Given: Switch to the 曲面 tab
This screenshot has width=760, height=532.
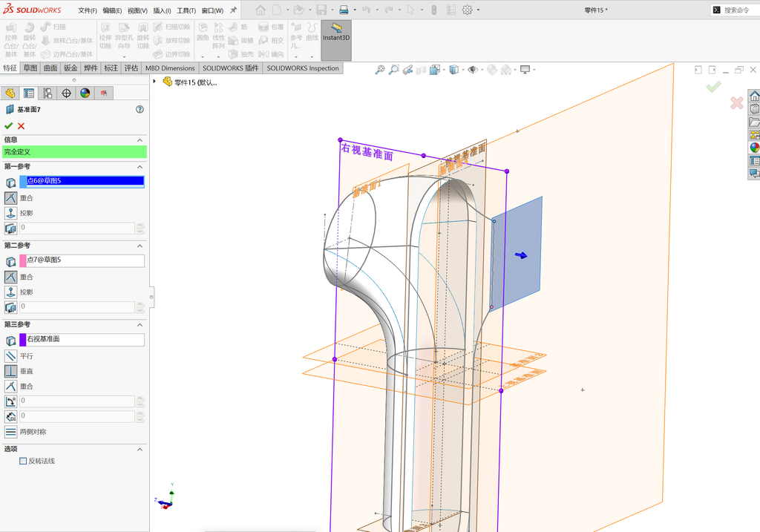Looking at the screenshot, I should tap(50, 68).
